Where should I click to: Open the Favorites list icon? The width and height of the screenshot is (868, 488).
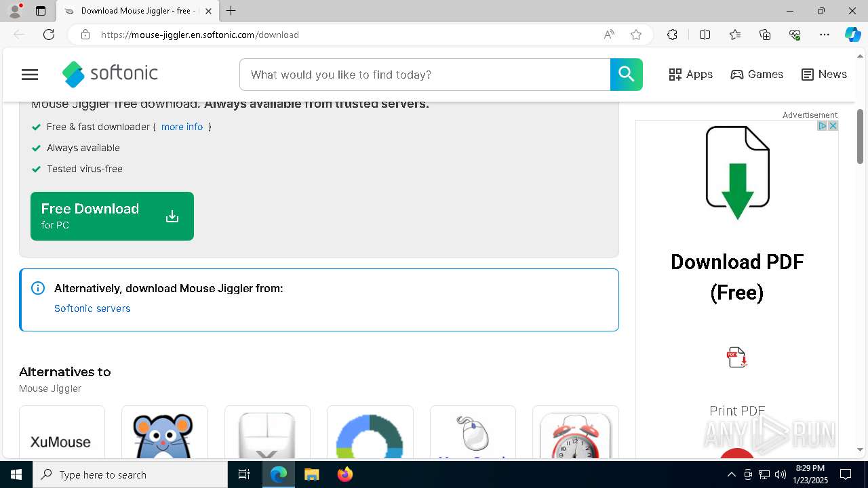(x=735, y=35)
